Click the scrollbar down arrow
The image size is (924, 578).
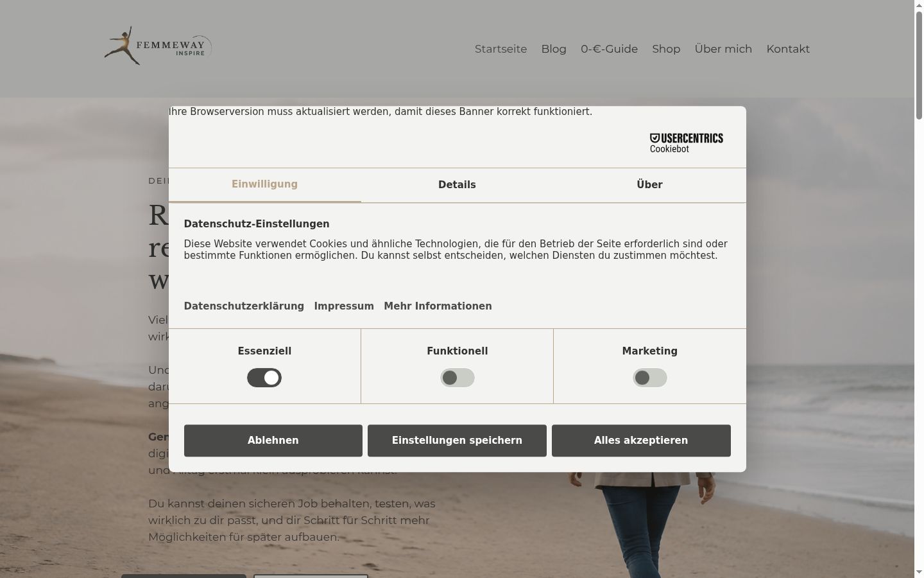point(919,573)
